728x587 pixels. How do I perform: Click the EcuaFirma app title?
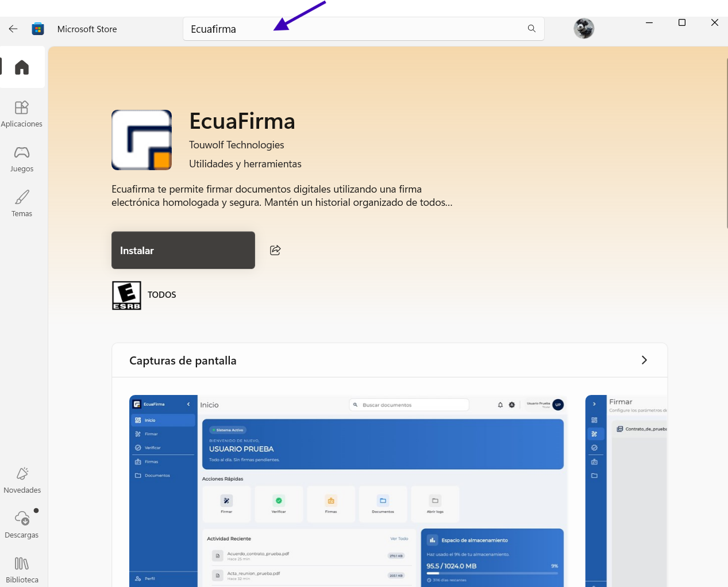pyautogui.click(x=242, y=121)
